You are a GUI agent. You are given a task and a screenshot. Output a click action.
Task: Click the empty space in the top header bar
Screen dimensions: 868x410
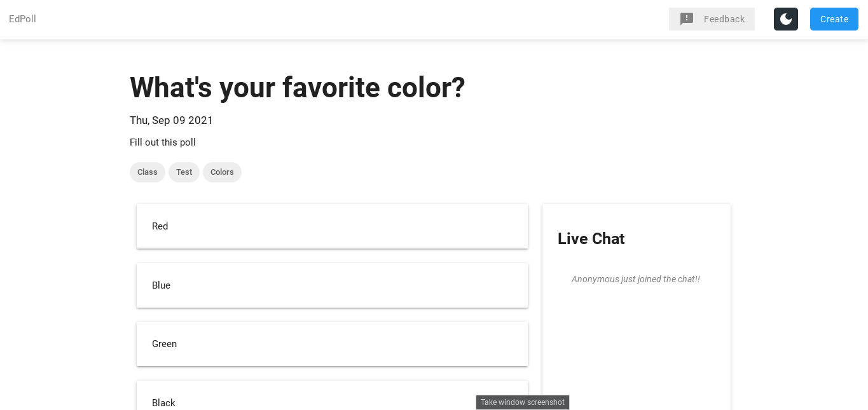[350, 19]
